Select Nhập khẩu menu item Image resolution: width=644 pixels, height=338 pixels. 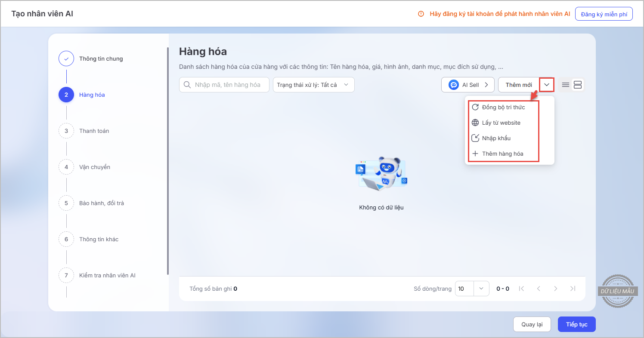(x=496, y=138)
